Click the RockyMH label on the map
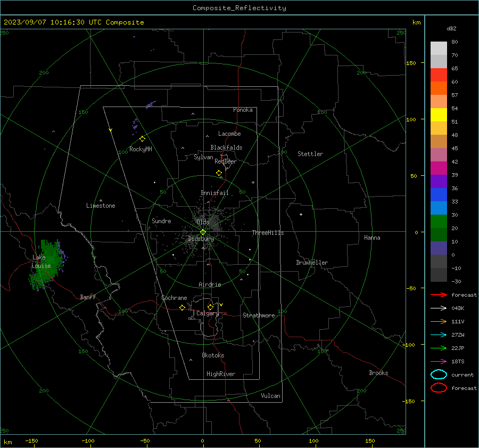 141,149
